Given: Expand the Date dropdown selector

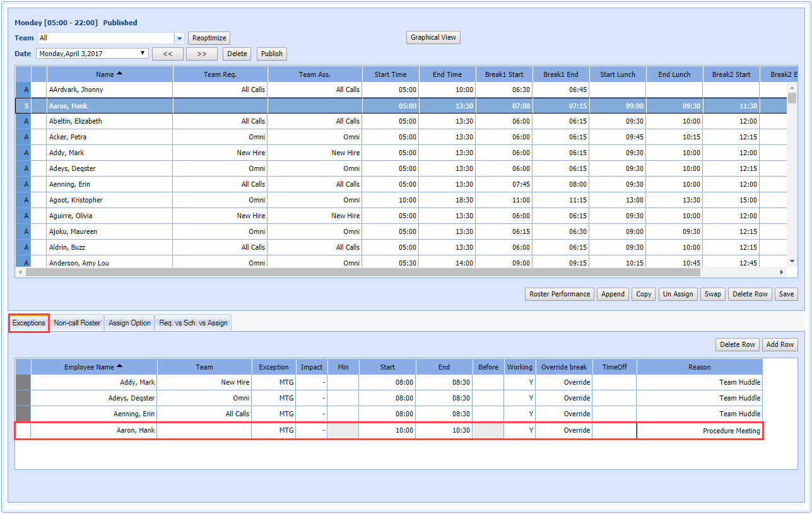Looking at the screenshot, I should click(x=143, y=54).
